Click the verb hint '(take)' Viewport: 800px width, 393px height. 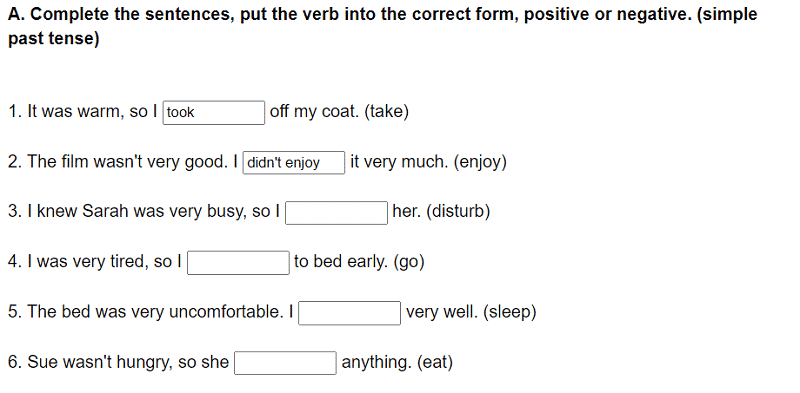[x=386, y=111]
